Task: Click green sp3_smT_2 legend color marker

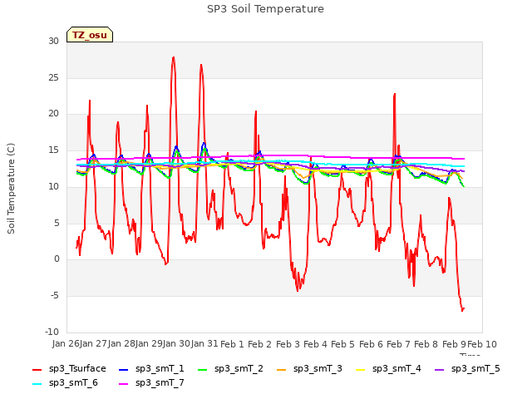Action: (x=203, y=370)
